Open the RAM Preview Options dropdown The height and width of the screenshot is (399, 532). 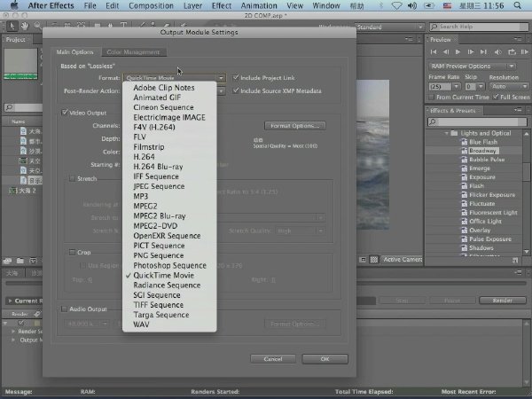pyautogui.click(x=472, y=66)
